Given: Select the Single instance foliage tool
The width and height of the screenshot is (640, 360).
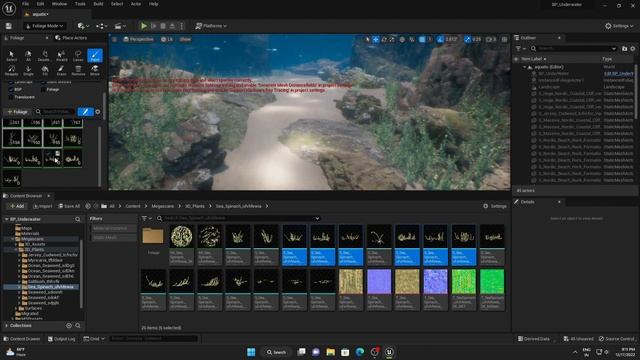Looking at the screenshot, I should pos(28,70).
